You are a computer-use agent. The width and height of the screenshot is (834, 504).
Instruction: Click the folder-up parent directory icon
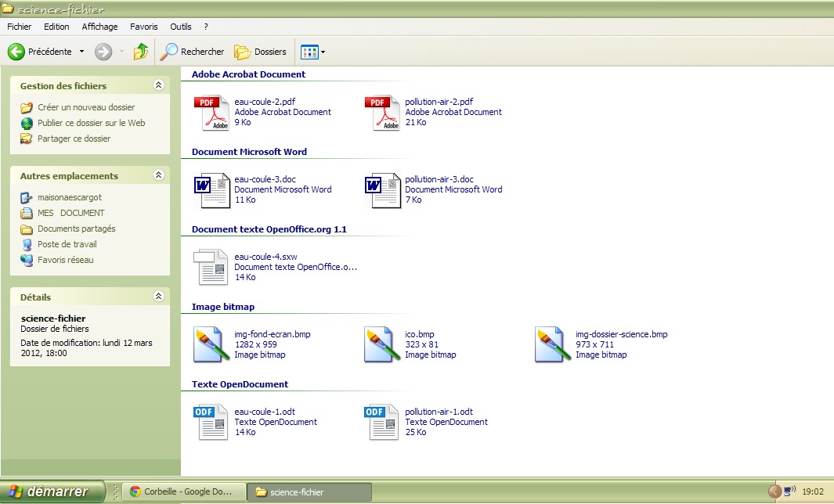(141, 52)
